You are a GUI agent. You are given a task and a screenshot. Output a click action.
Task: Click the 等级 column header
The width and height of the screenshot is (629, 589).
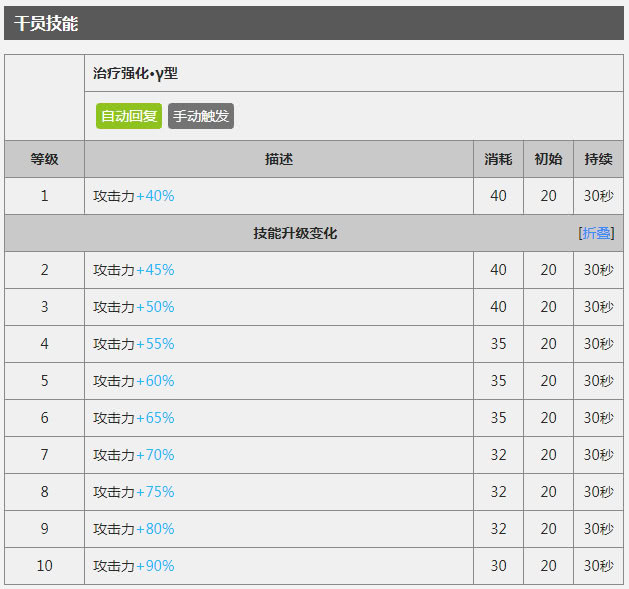click(45, 159)
